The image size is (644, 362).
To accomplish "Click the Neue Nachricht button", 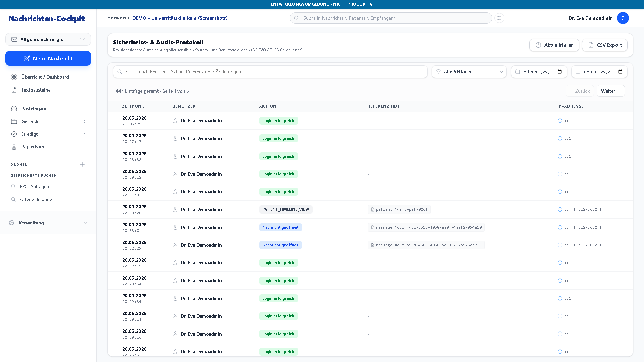I will (48, 58).
